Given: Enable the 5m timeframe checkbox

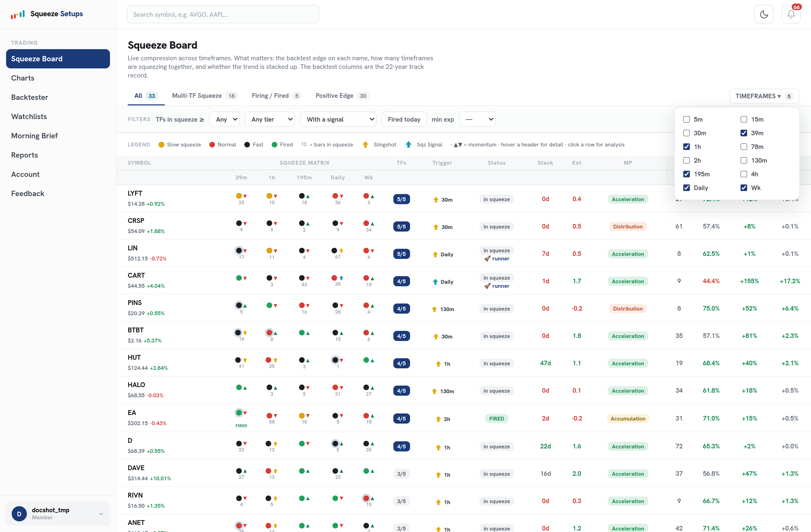Looking at the screenshot, I should (x=687, y=120).
